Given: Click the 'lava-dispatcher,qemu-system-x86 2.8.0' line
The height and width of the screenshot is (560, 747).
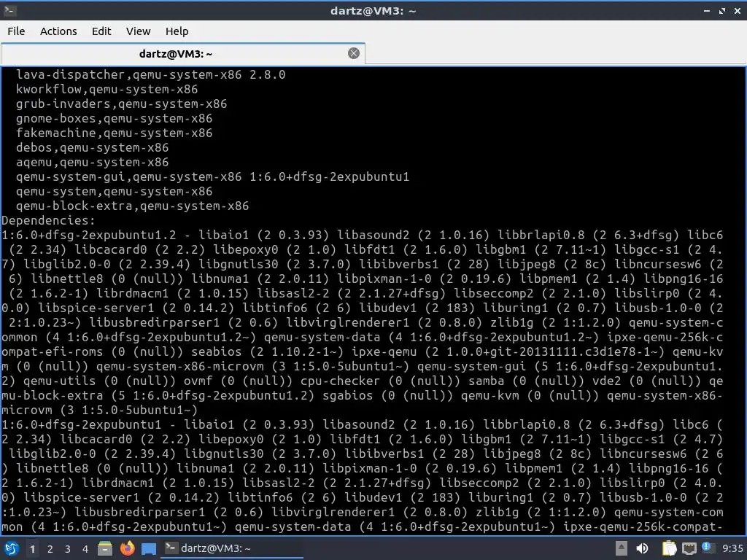Looking at the screenshot, I should (150, 75).
